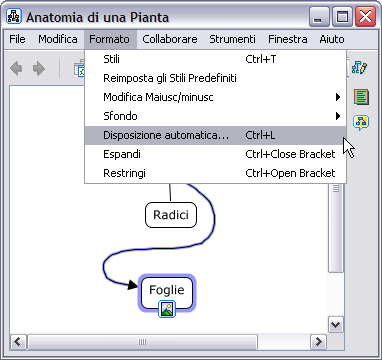The image size is (382, 360).
Task: Open the styles editor icon at top right
Action: point(360,68)
